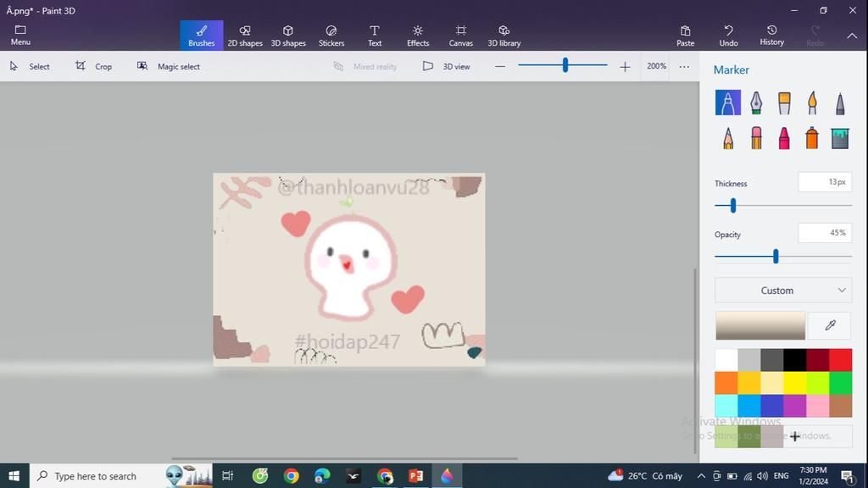Viewport: 868px width, 488px height.
Task: Click the zoom slider handle
Action: pos(565,65)
